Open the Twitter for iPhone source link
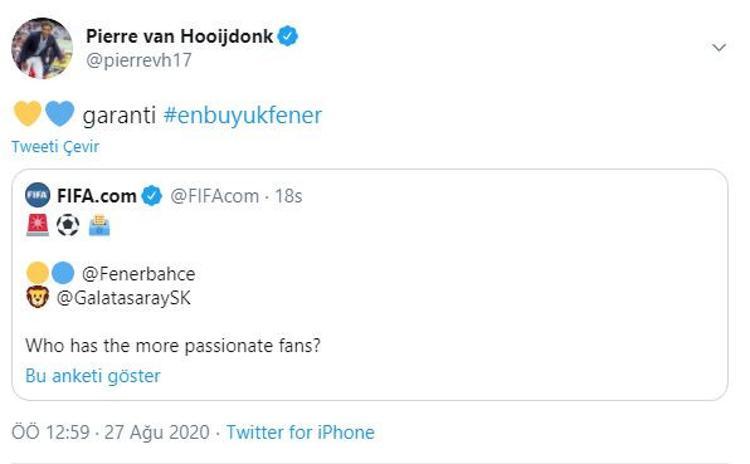 click(300, 433)
